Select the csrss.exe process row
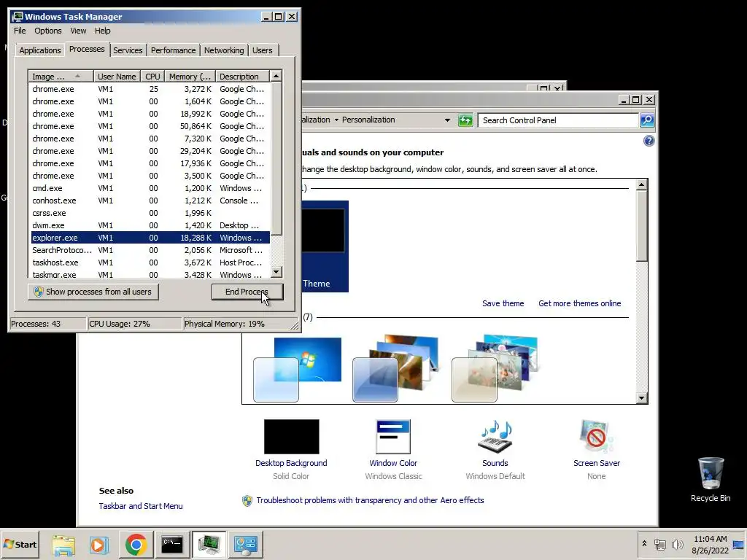747x560 pixels. coord(150,213)
